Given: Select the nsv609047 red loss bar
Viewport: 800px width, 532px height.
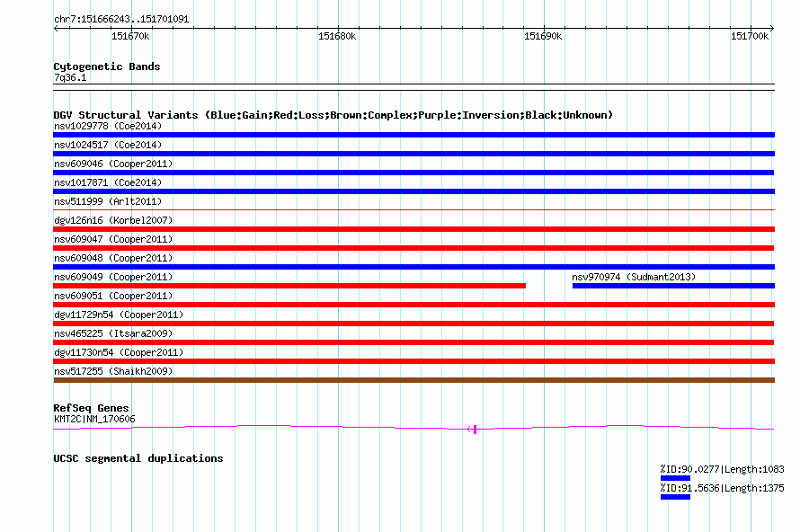Looking at the screenshot, I should [x=413, y=248].
